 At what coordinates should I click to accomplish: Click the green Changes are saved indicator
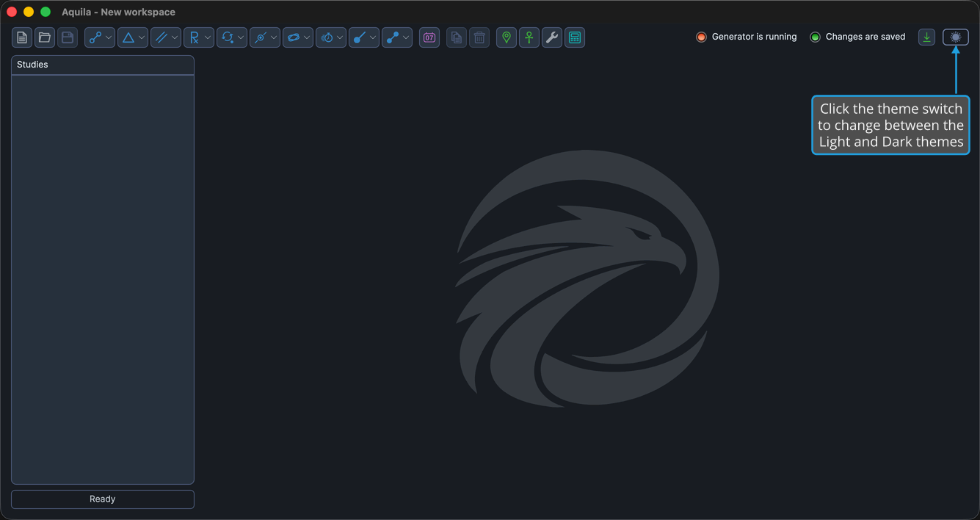(815, 37)
